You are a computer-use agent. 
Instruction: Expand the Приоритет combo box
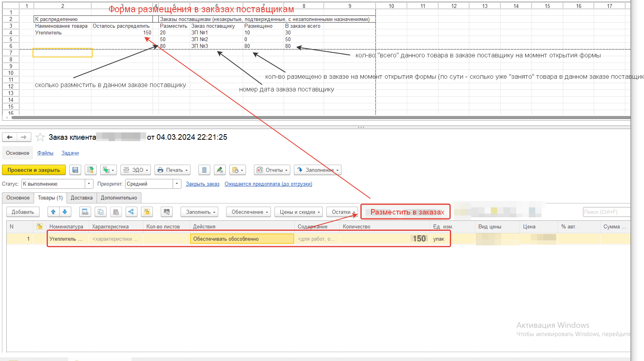coord(177,184)
